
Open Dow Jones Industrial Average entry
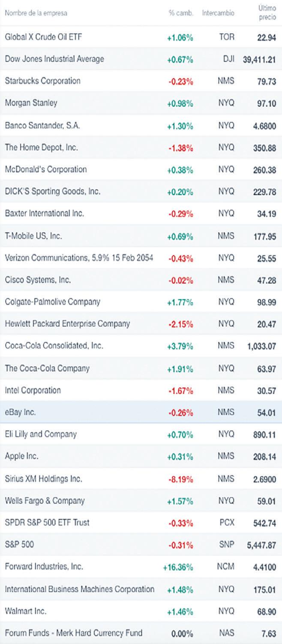[x=54, y=59]
